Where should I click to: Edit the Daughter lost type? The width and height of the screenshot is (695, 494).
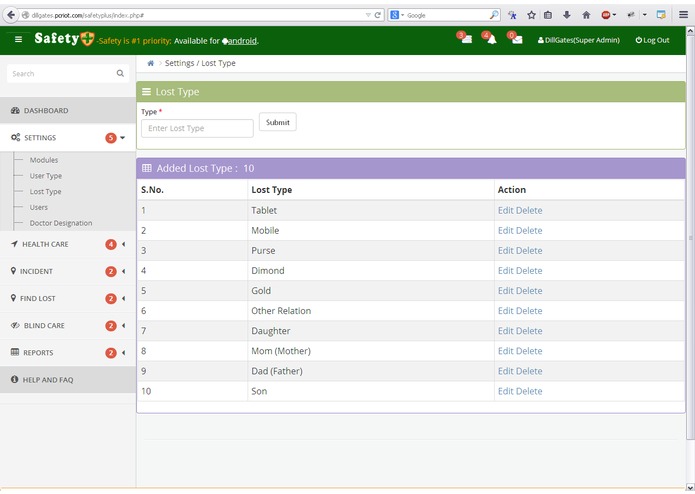tap(506, 331)
